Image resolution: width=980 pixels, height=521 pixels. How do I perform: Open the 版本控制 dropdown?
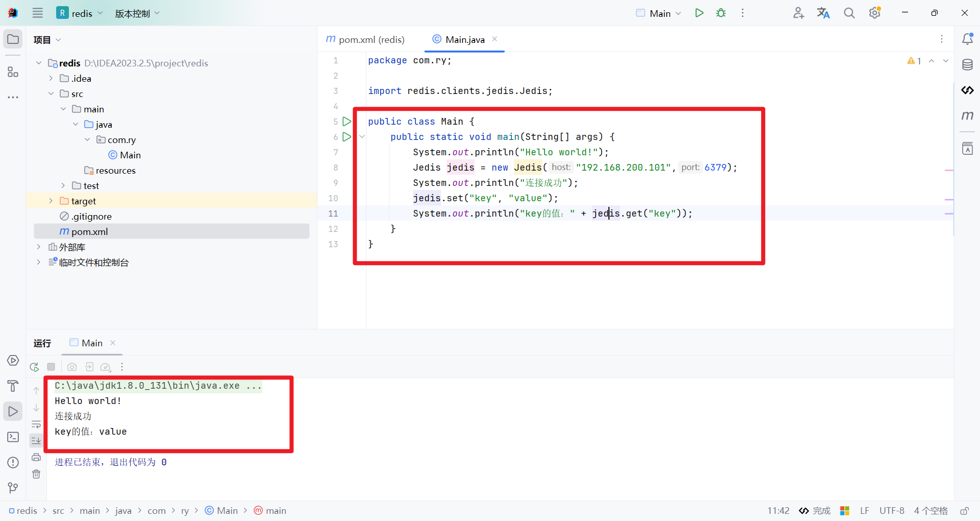137,13
